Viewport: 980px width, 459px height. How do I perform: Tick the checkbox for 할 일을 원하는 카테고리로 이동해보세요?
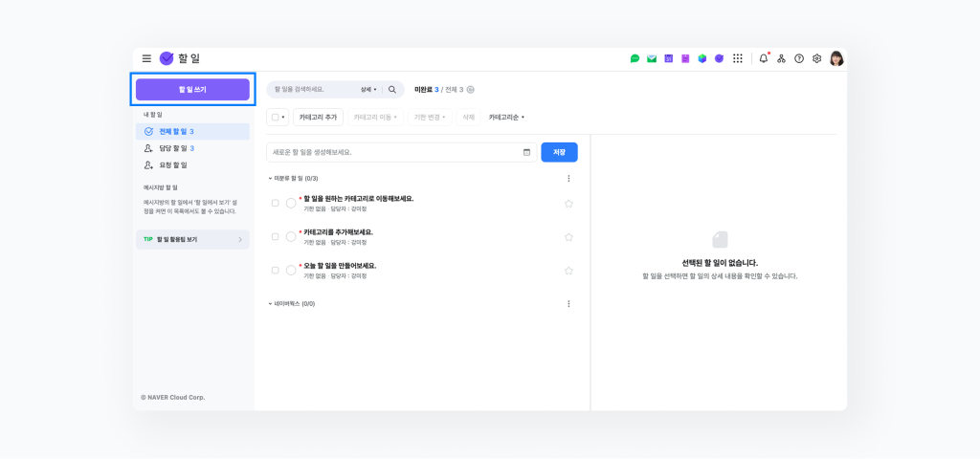(275, 203)
